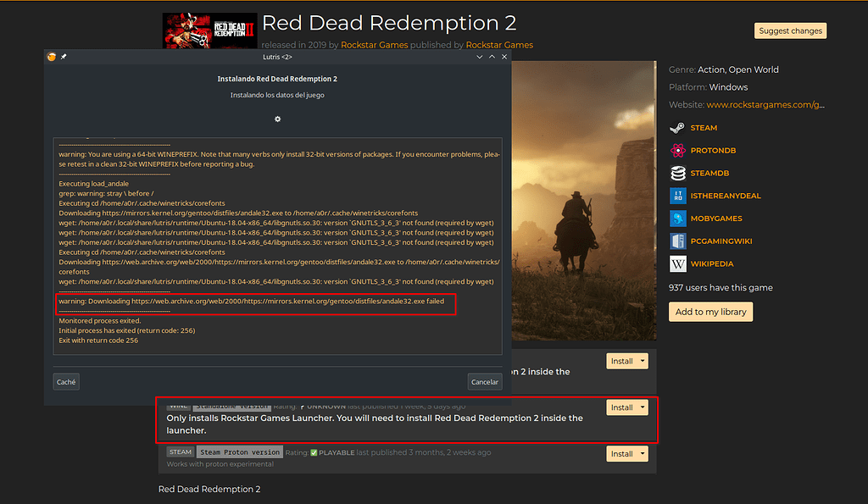Cancel the installation with Cancelar
Screen dimensions: 868x504
(484, 381)
